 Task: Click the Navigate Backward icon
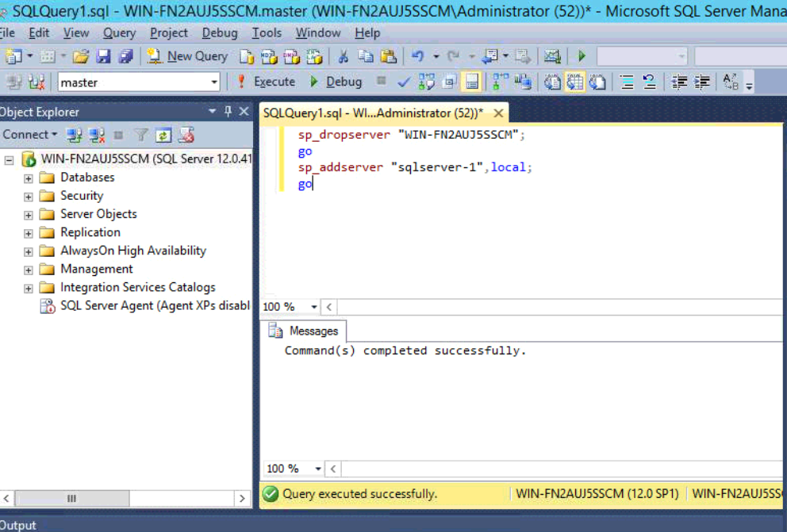coord(489,56)
